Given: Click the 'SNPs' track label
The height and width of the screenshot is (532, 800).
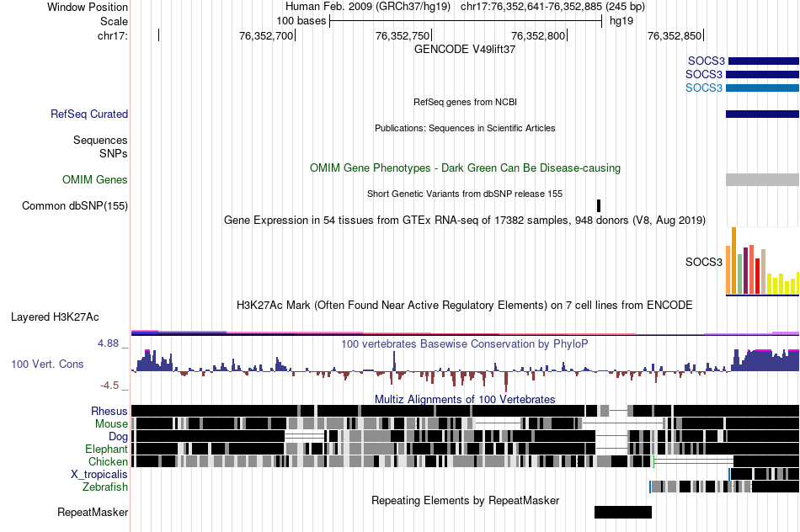Looking at the screenshot, I should 114,153.
